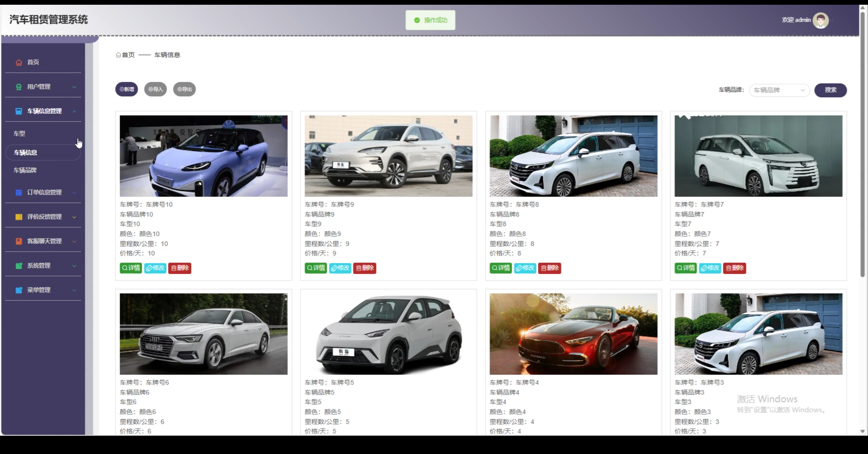This screenshot has height=454, width=868.
Task: Click the user management sidebar icon
Action: point(19,87)
